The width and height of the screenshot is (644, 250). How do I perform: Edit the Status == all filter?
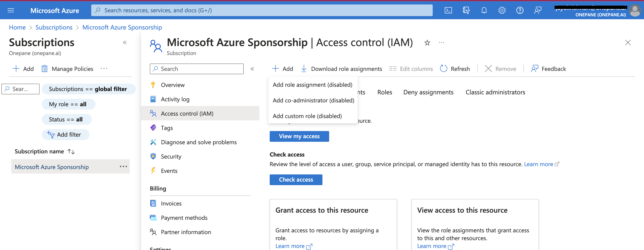tap(66, 119)
